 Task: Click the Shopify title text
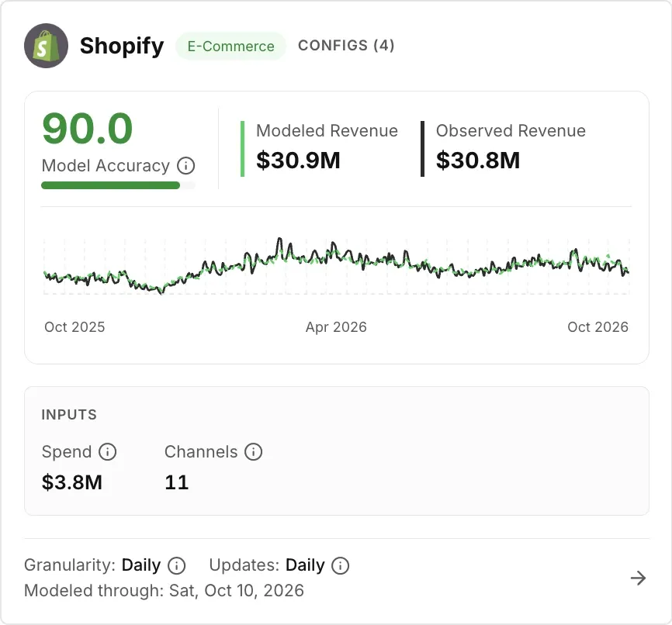(122, 46)
